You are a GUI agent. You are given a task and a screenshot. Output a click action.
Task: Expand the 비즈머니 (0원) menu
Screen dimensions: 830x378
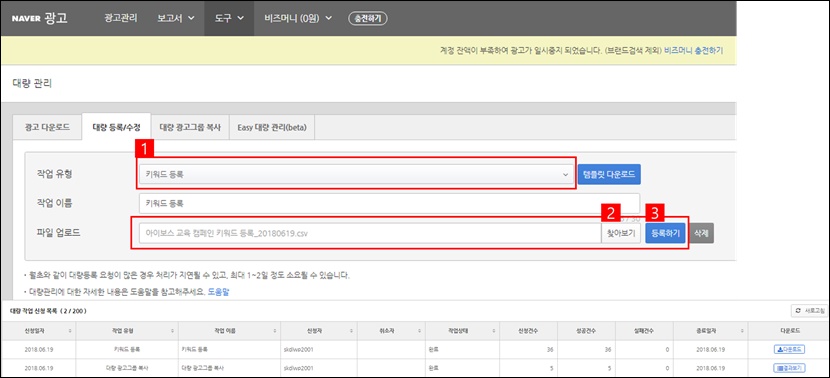298,18
